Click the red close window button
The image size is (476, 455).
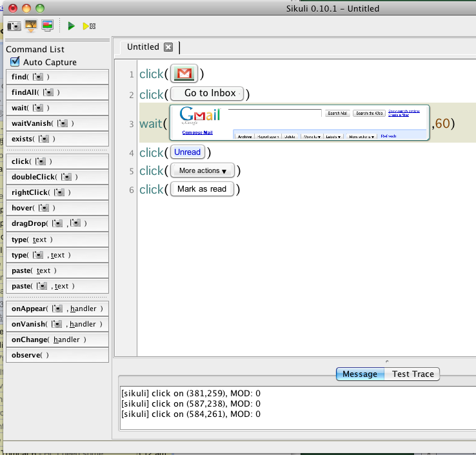pos(13,8)
